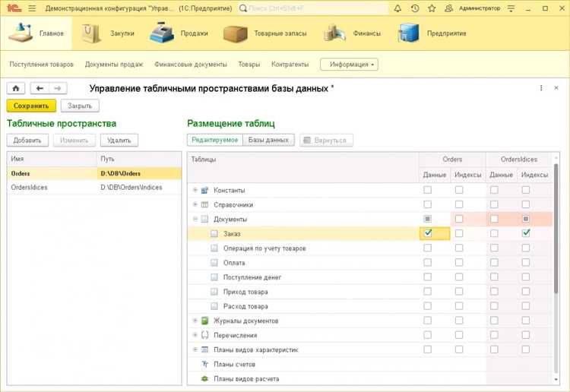
Task: Navigate forward with right arrow
Action: [58, 88]
